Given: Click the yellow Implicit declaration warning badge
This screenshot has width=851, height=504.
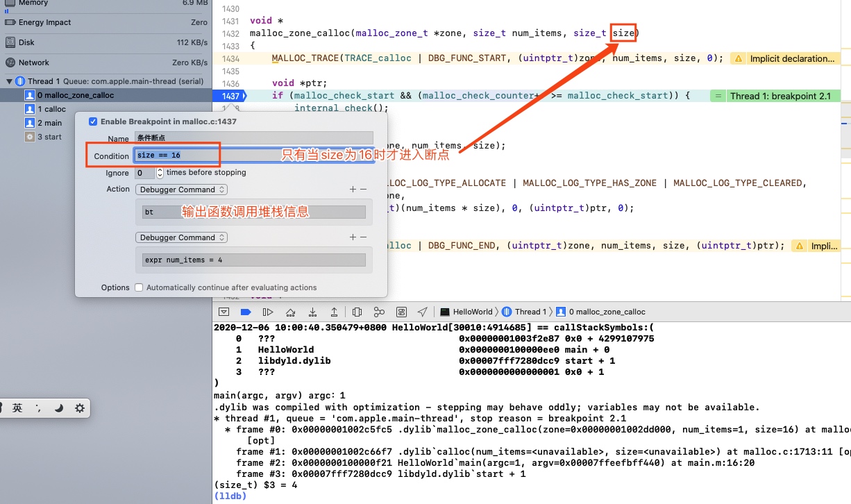Looking at the screenshot, I should point(784,59).
